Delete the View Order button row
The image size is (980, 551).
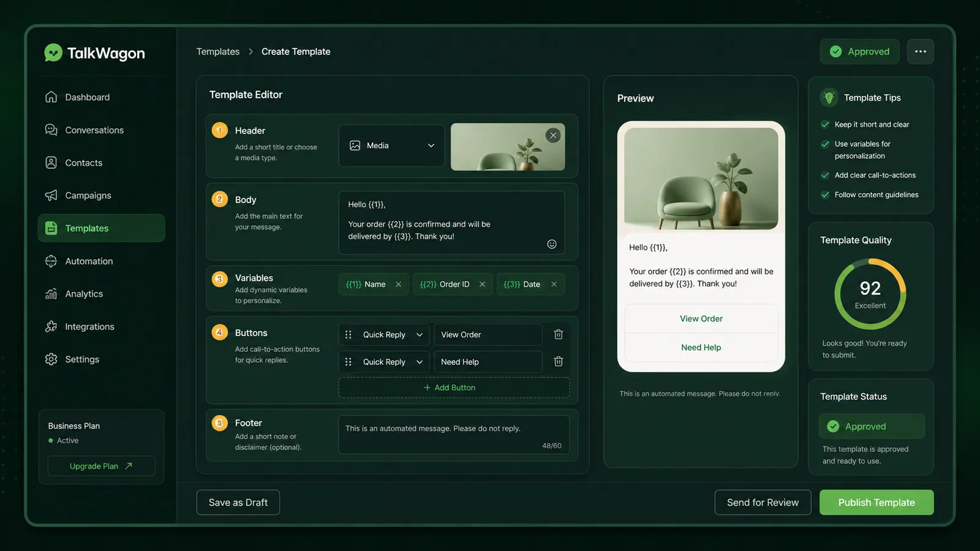pyautogui.click(x=559, y=334)
